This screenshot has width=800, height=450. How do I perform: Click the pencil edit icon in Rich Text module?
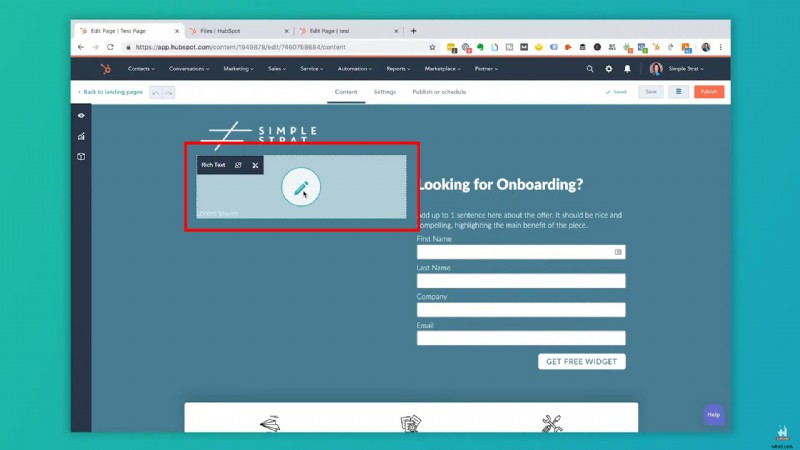pos(301,187)
